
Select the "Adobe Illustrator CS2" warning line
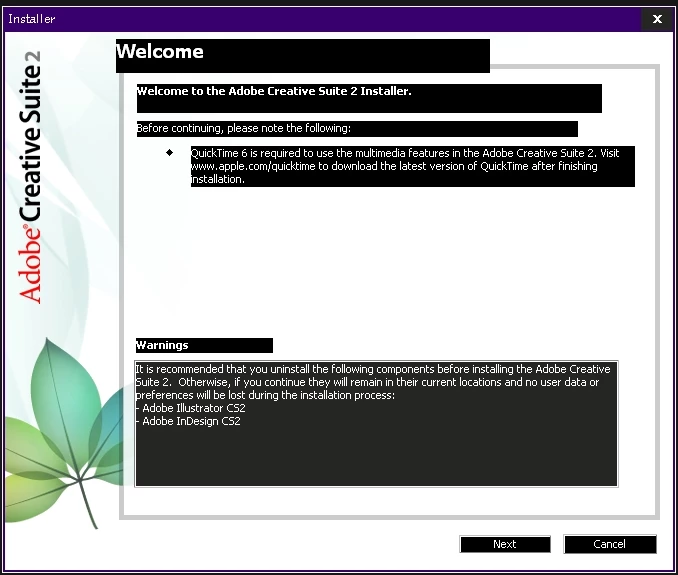190,408
